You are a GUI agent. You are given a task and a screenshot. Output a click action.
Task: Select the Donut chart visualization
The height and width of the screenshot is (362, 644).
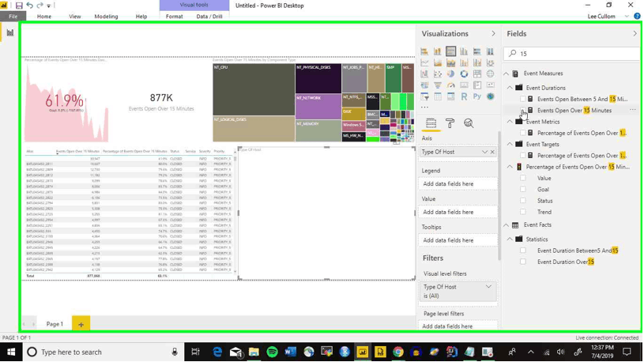click(464, 74)
